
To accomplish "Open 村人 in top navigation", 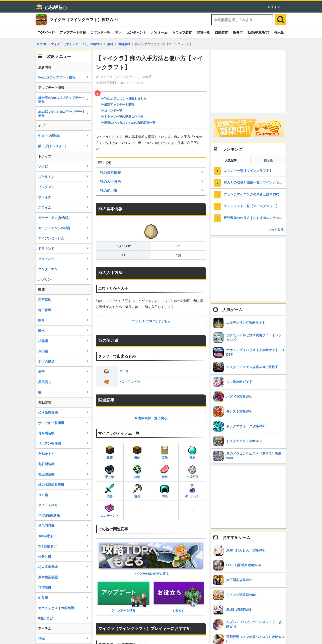I will pyautogui.click(x=118, y=33).
